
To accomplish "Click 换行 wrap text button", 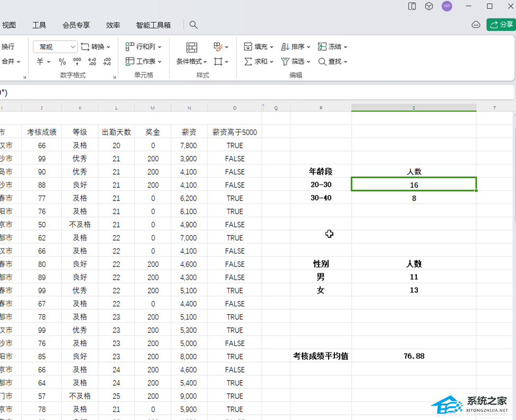I will click(x=8, y=46).
